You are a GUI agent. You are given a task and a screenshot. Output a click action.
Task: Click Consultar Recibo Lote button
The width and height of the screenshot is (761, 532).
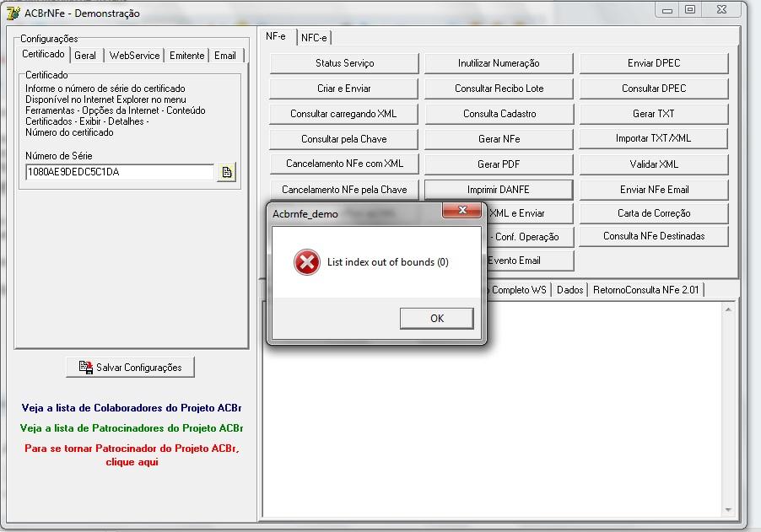499,89
